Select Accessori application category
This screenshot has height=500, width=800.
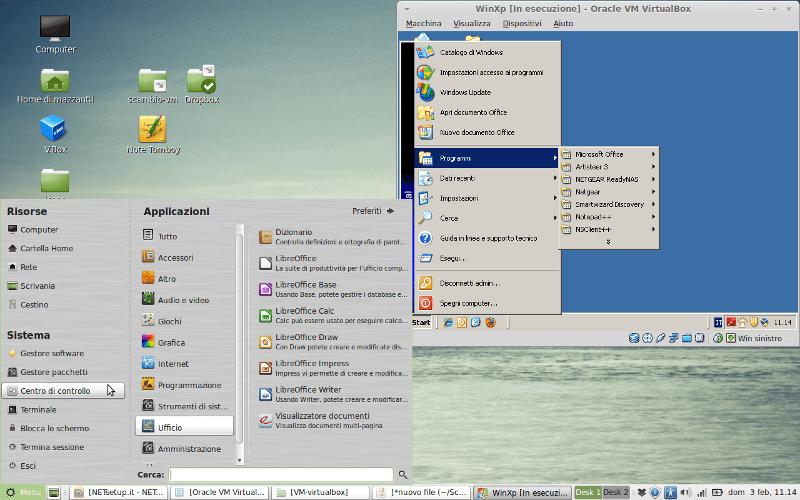pos(184,257)
